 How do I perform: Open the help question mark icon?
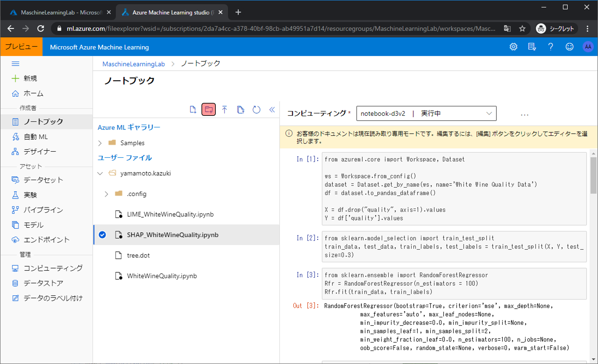coord(550,47)
